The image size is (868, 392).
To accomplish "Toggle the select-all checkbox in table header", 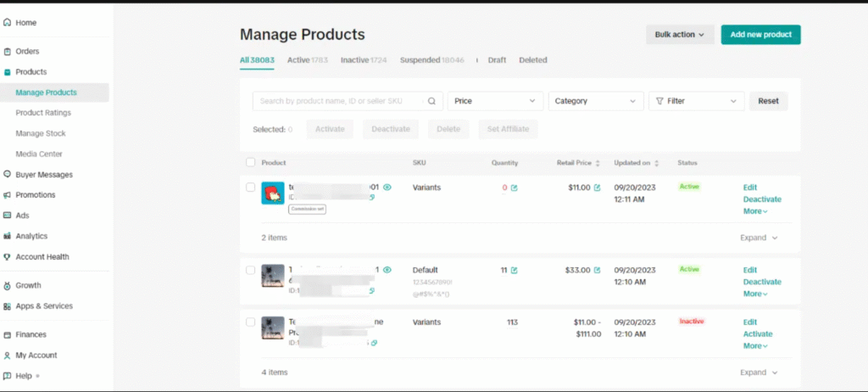I will coord(250,162).
